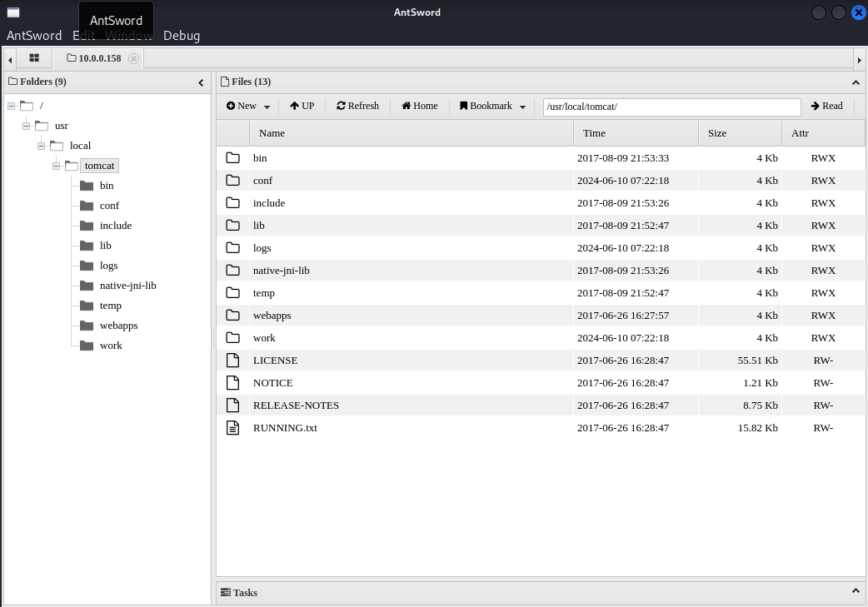
Task: Select the webapps file name in list
Action: [x=272, y=316]
